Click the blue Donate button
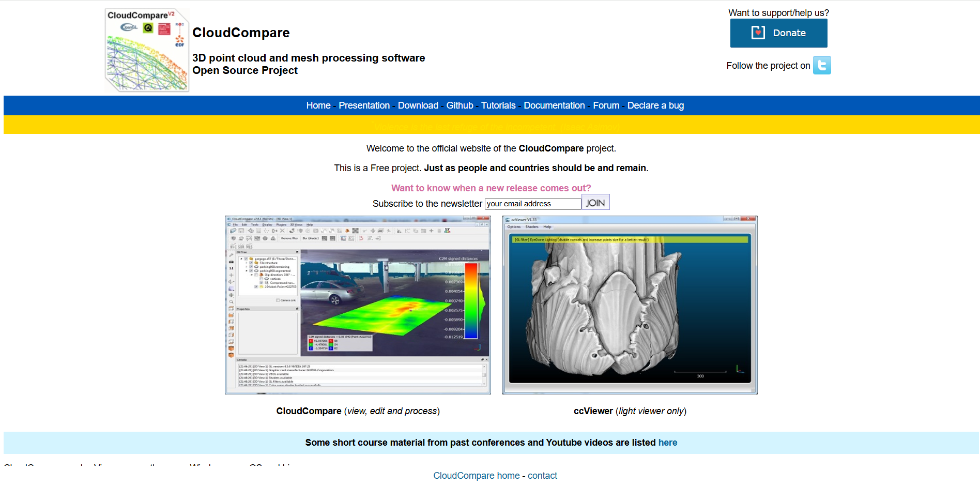980x486 pixels. 778,33
